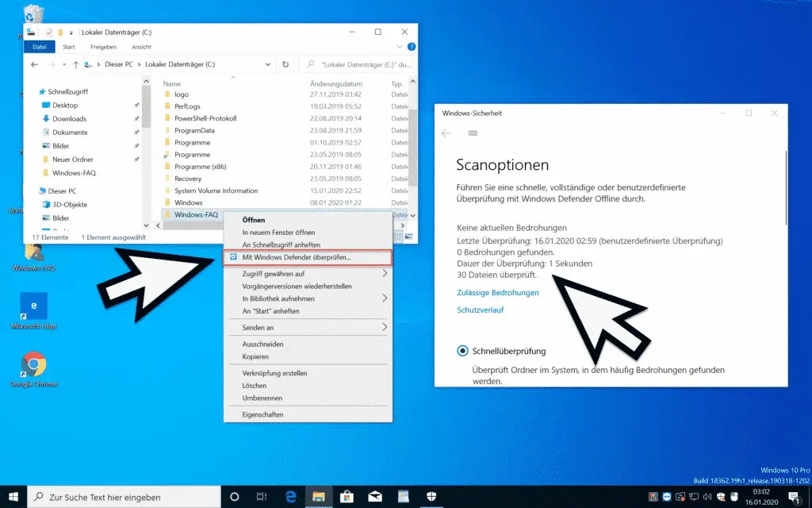Expand the Zugriff gewähren auf submenu
Screen dimensions: 812x508
(x=385, y=273)
